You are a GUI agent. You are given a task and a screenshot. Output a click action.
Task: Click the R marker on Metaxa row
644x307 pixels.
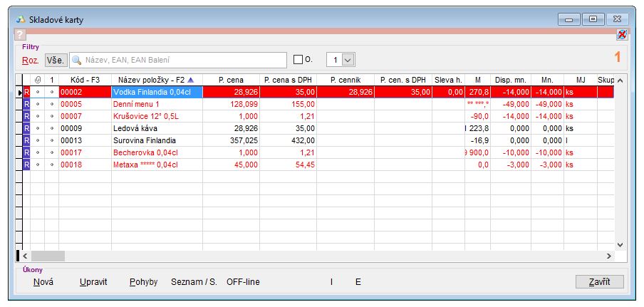click(x=27, y=165)
